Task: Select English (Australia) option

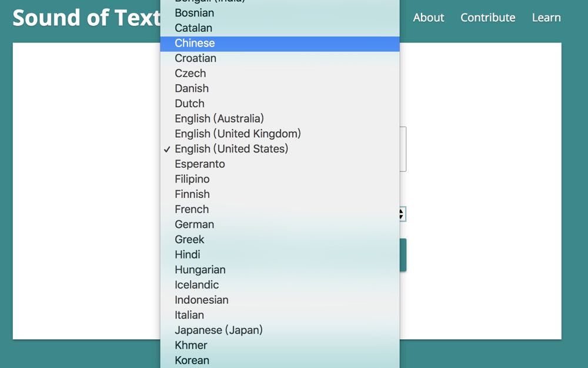Action: tap(280, 118)
